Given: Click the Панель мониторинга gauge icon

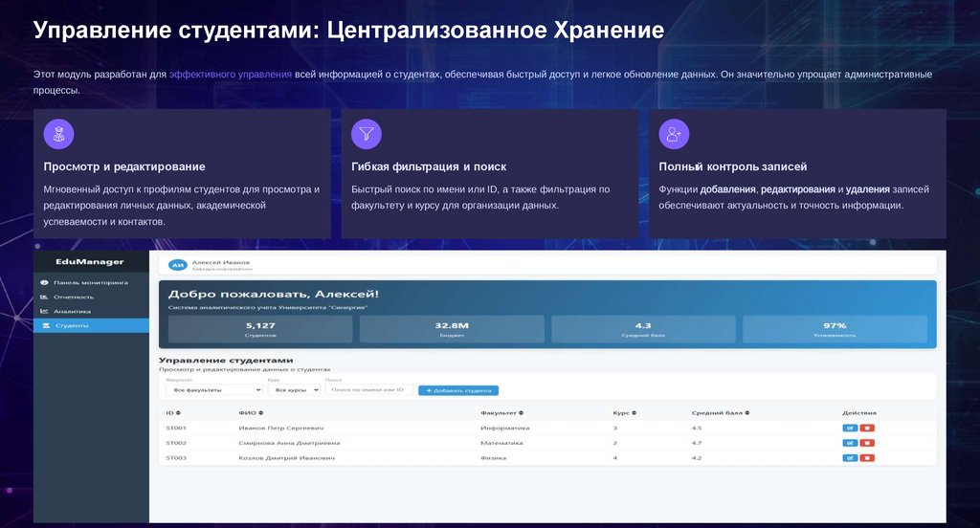Looking at the screenshot, I should (x=44, y=282).
